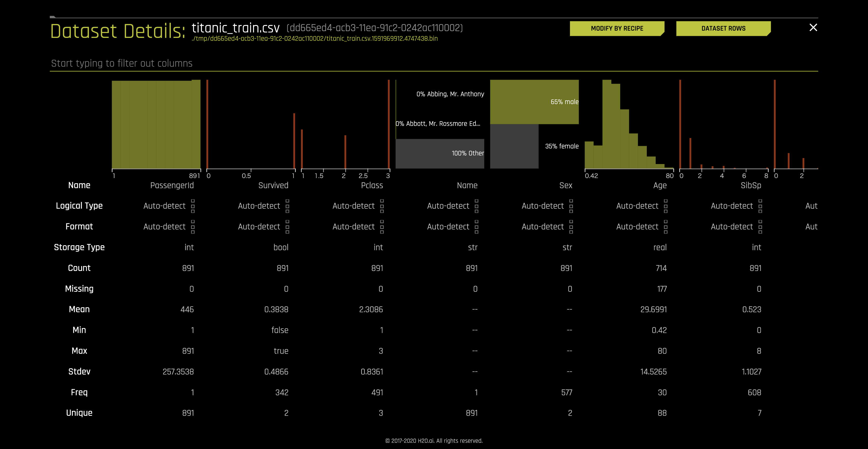Click the menu dots beside SibSp Format

[760, 227]
